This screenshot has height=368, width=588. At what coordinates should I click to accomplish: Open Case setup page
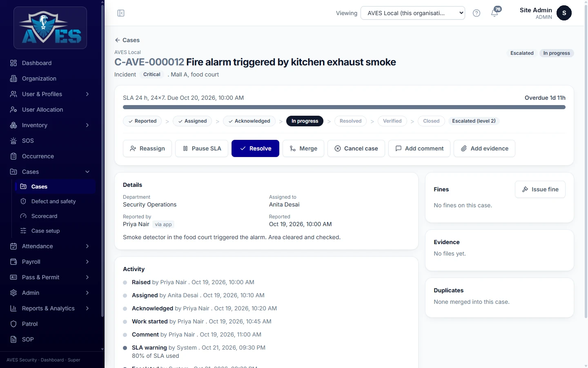[x=55, y=231]
